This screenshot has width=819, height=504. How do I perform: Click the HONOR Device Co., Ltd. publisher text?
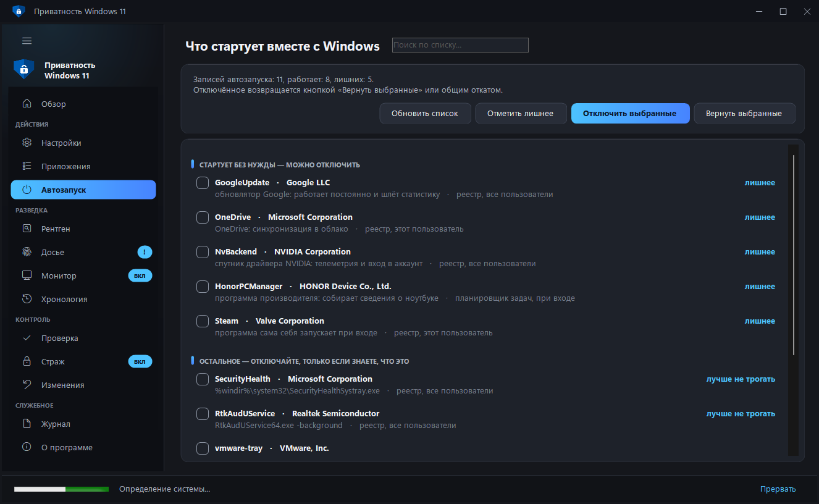pos(345,287)
